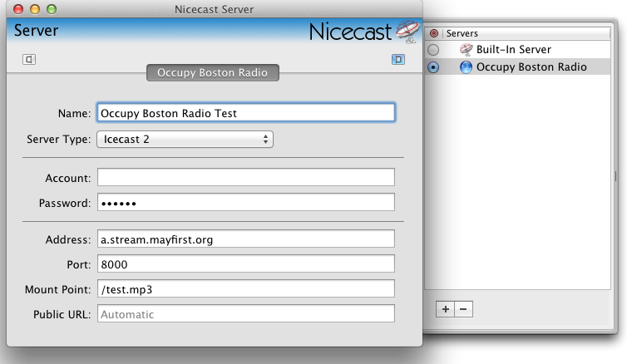The image size is (627, 364).
Task: Click the Mount Point field /test.mp3
Action: pyautogui.click(x=246, y=289)
